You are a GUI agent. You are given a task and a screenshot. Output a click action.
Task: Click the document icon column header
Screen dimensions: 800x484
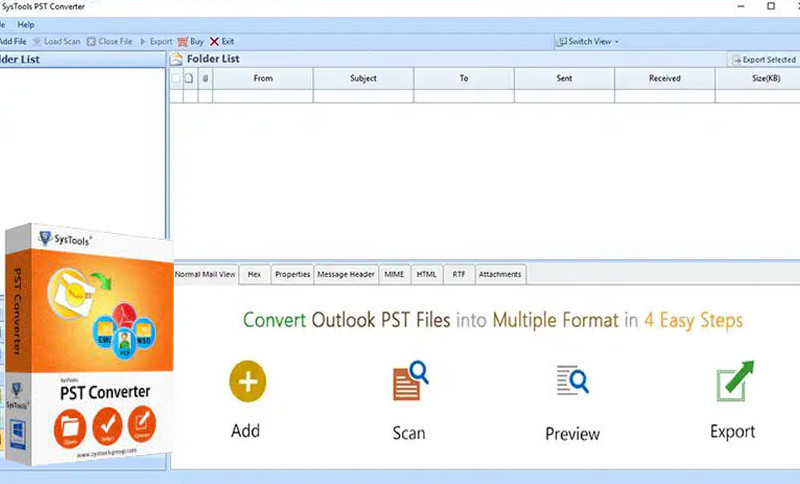[189, 78]
